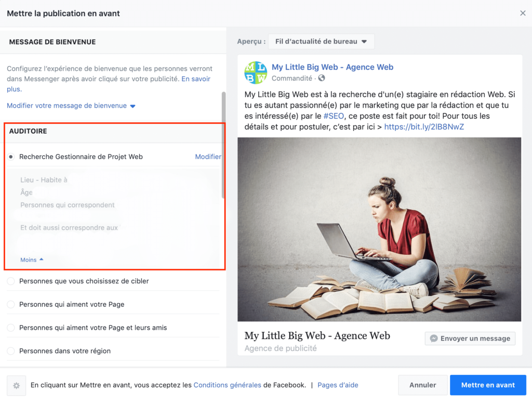Click the MESSAGE DE BIENVENUE section header
Viewport: 532px width, 401px height.
coord(52,42)
